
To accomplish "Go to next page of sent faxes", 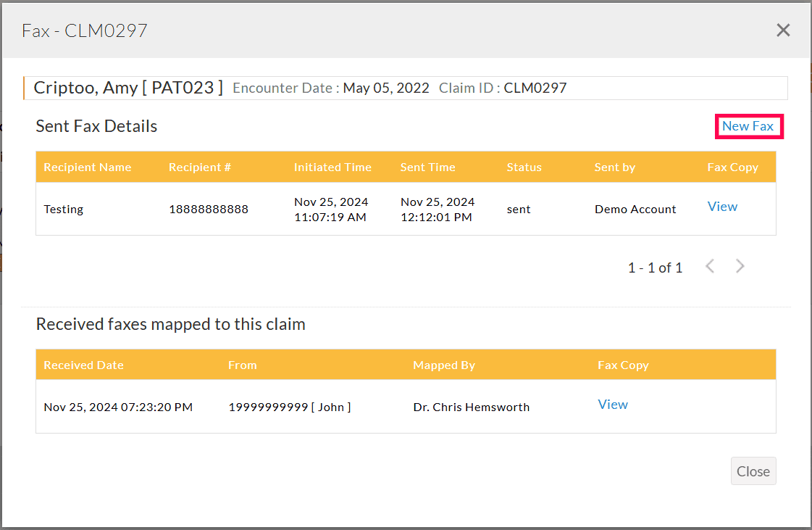I will (x=740, y=267).
